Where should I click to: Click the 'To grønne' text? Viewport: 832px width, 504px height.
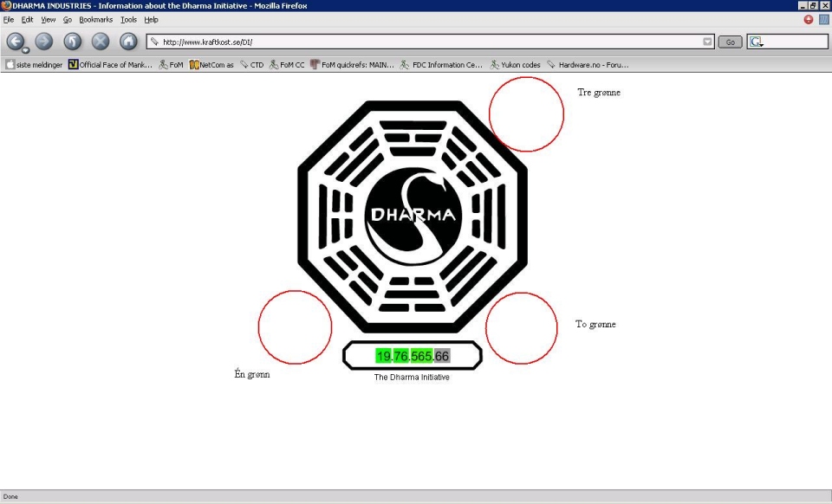[595, 324]
